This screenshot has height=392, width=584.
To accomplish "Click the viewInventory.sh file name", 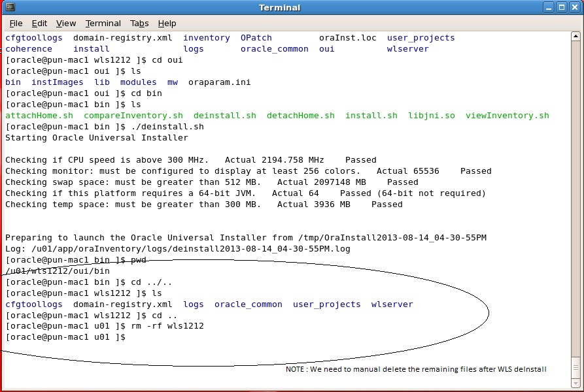I will click(x=507, y=116).
